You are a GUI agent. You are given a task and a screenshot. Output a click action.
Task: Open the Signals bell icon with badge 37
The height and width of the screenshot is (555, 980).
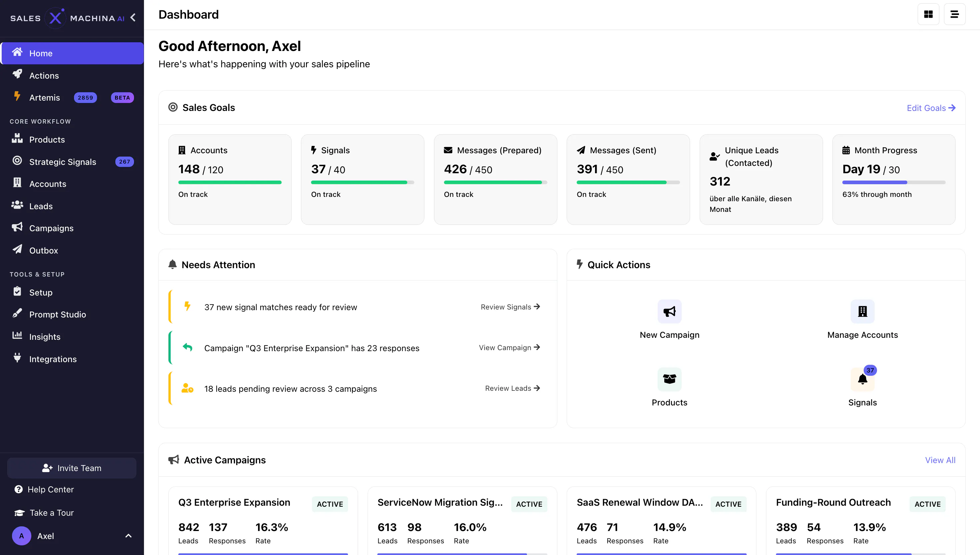[862, 379]
